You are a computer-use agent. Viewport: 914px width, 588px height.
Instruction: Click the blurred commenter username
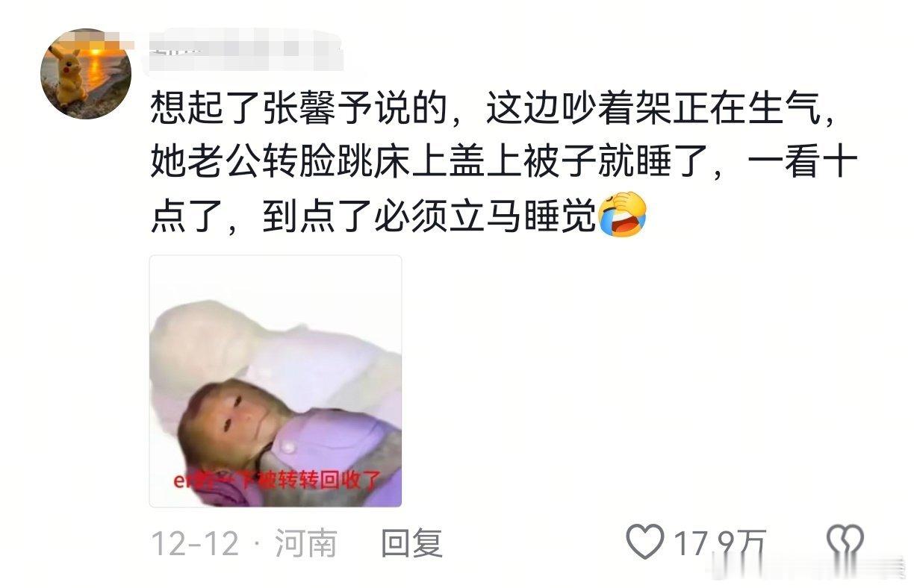point(246,49)
